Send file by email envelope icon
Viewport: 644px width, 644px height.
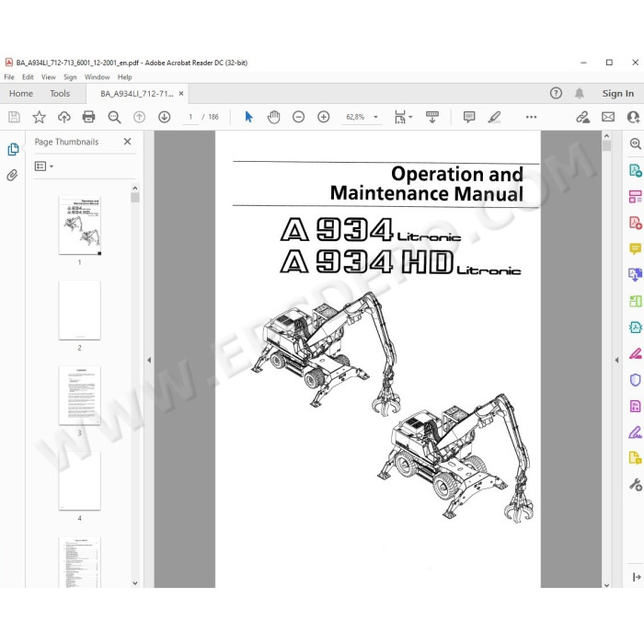pyautogui.click(x=608, y=117)
